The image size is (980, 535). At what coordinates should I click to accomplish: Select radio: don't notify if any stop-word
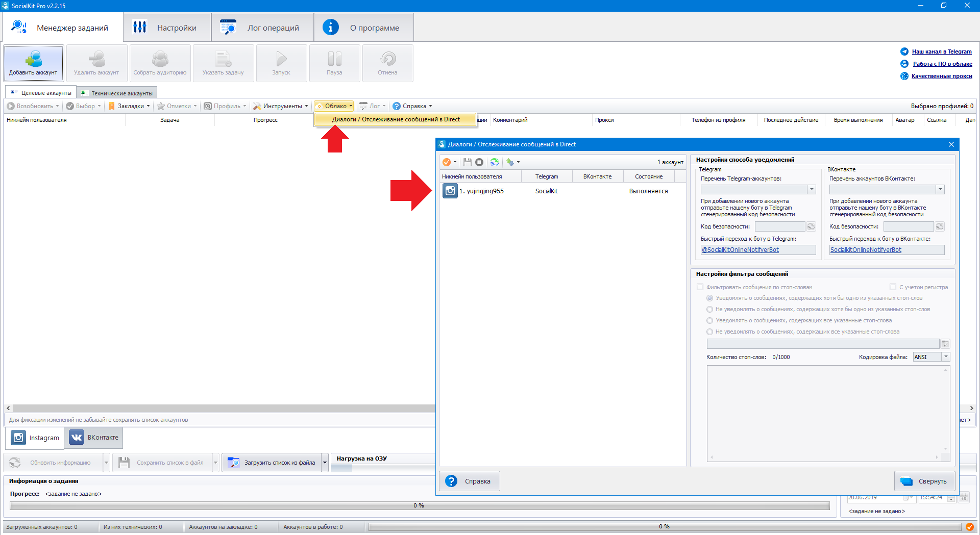(x=709, y=309)
